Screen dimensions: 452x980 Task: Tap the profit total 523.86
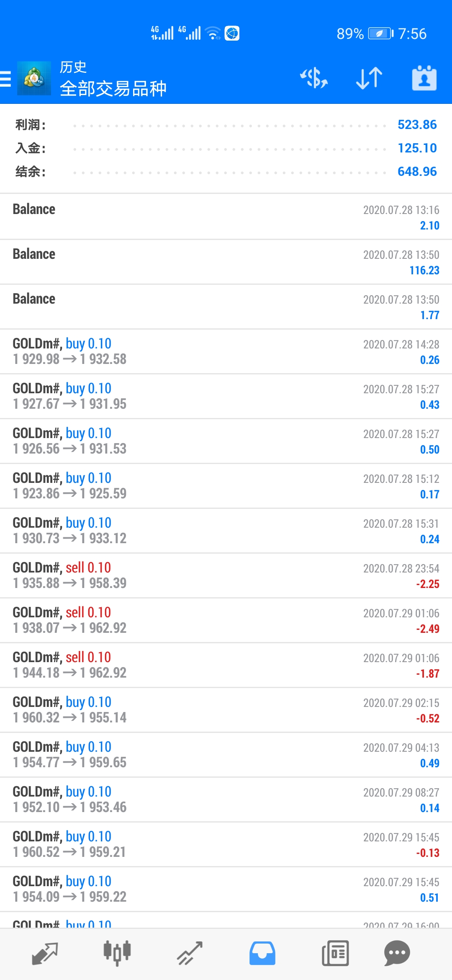pyautogui.click(x=417, y=124)
